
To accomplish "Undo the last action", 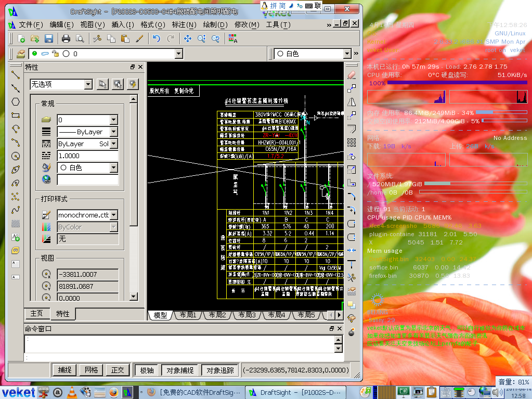I will pyautogui.click(x=156, y=38).
